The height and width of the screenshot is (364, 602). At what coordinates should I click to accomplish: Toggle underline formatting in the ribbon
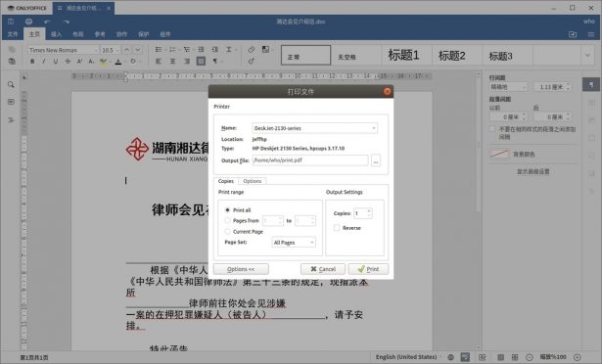pyautogui.click(x=56, y=61)
